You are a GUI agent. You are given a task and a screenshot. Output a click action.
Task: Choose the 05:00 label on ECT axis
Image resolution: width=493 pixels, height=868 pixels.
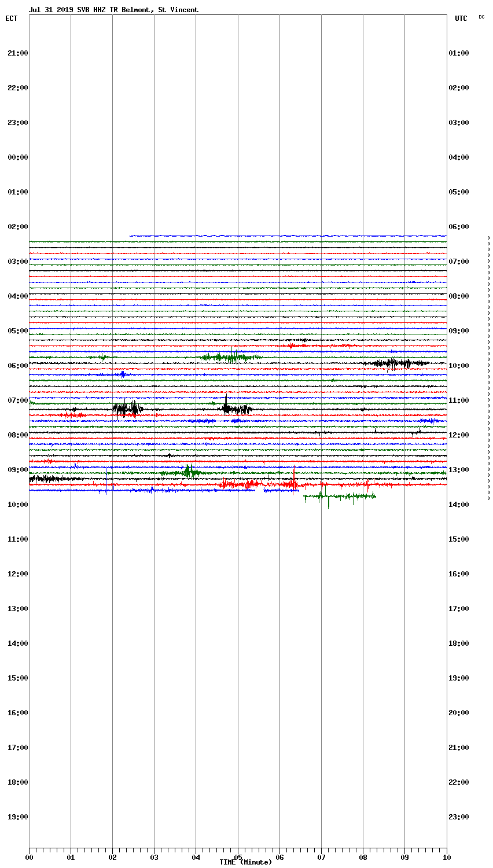[x=18, y=331]
